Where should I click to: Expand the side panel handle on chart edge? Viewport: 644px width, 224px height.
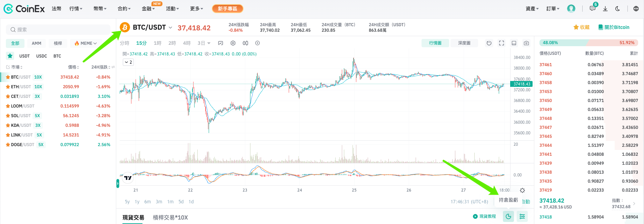(x=118, y=183)
